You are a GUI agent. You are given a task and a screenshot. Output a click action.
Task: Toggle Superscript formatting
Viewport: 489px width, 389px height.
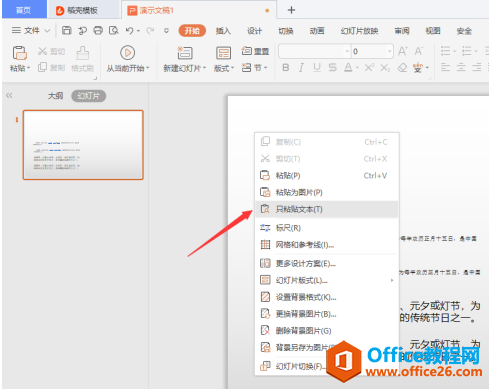click(369, 68)
